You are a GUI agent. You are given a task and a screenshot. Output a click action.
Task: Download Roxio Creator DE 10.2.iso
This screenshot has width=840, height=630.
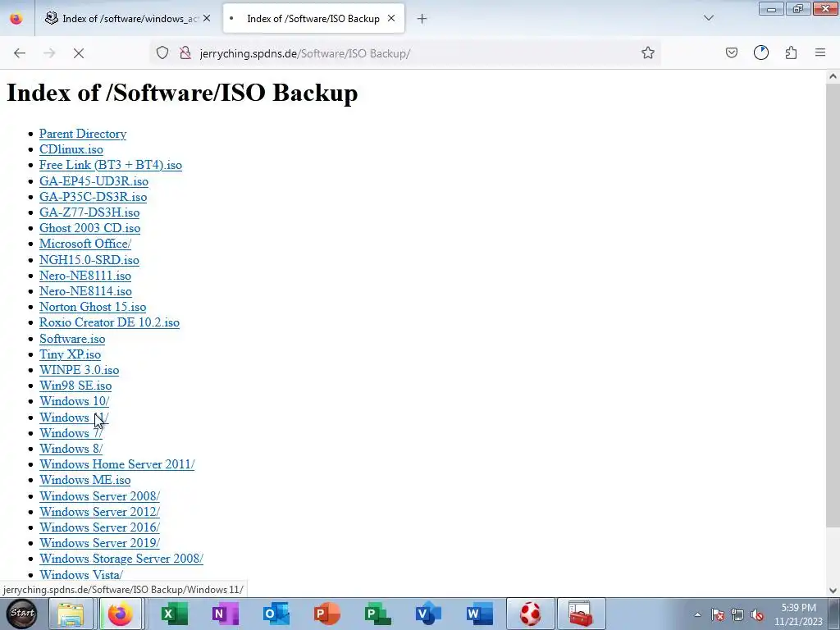(x=109, y=322)
